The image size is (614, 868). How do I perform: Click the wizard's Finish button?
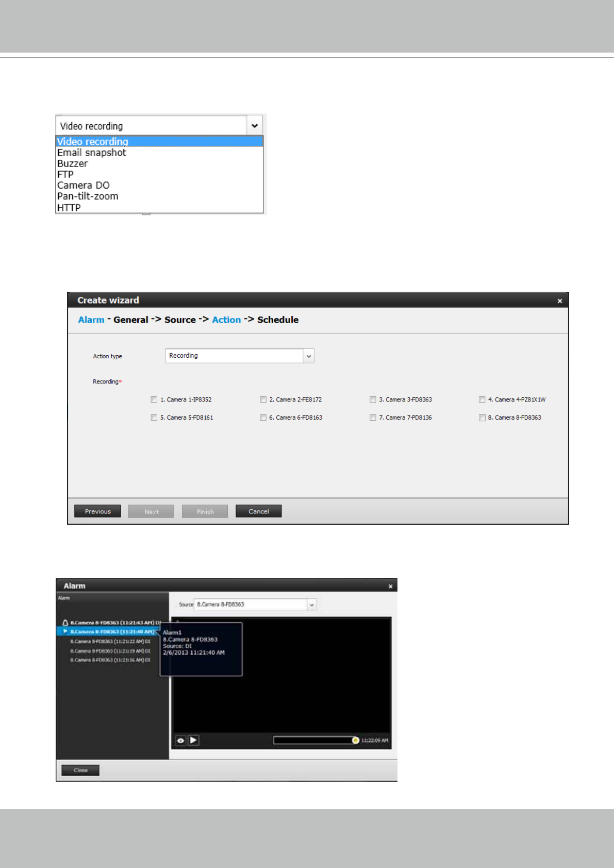pyautogui.click(x=205, y=511)
